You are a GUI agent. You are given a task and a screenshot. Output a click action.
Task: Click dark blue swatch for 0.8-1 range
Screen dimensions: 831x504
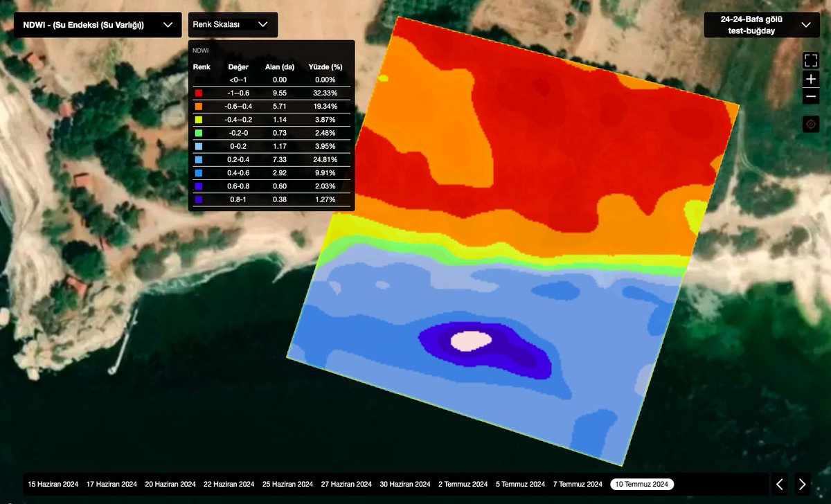click(x=199, y=199)
